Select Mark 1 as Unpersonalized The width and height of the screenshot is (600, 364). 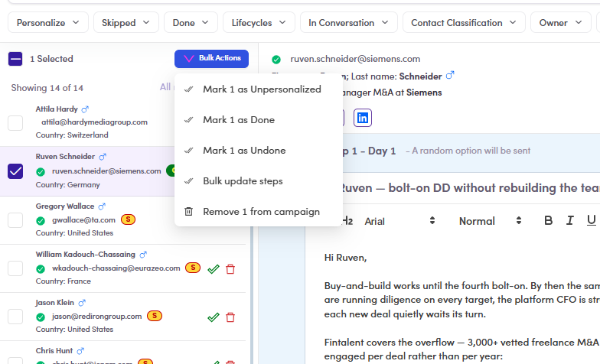coord(259,89)
